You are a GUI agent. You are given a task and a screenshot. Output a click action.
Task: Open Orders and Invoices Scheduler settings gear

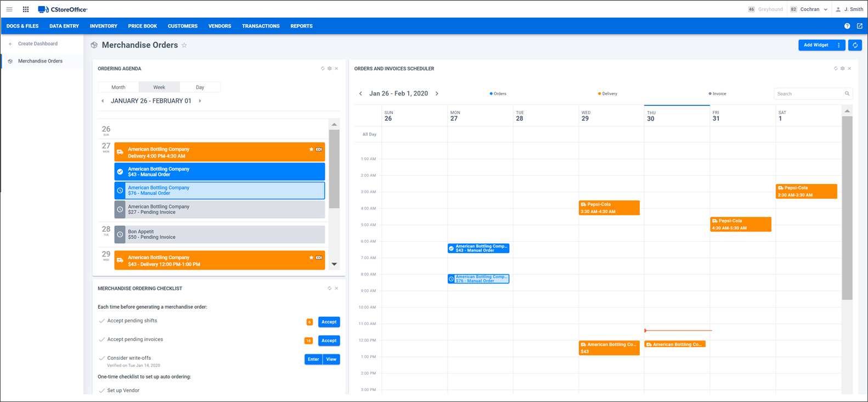click(x=843, y=69)
